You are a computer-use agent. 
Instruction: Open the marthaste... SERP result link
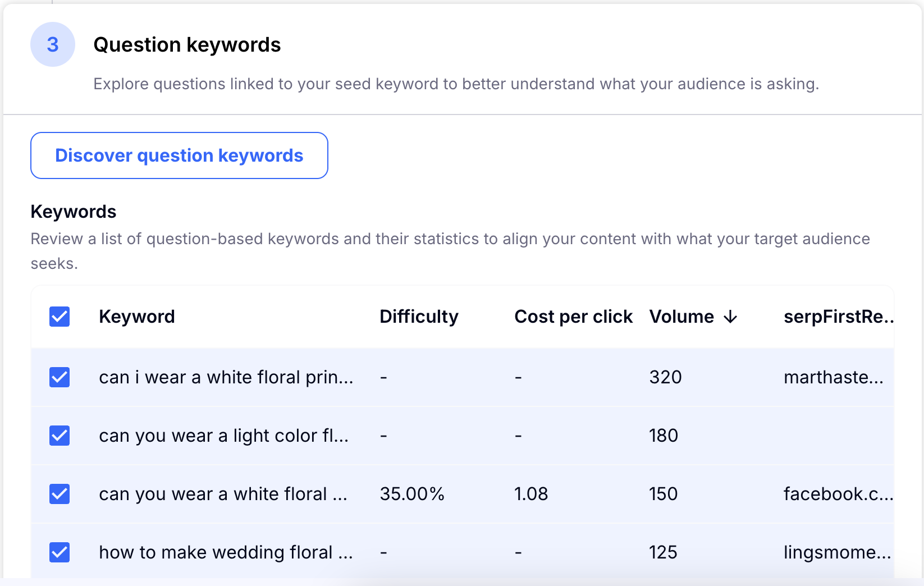(833, 377)
